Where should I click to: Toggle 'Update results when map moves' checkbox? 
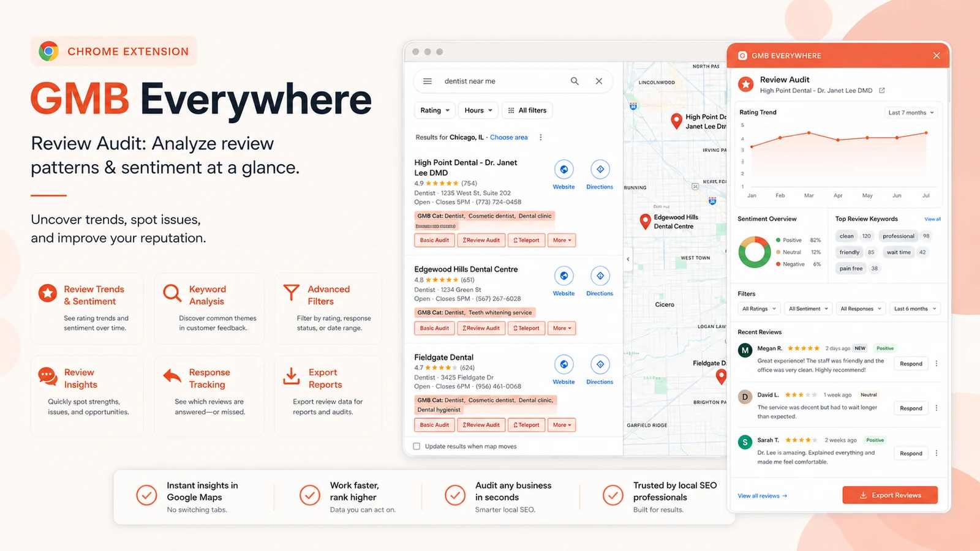(x=417, y=446)
